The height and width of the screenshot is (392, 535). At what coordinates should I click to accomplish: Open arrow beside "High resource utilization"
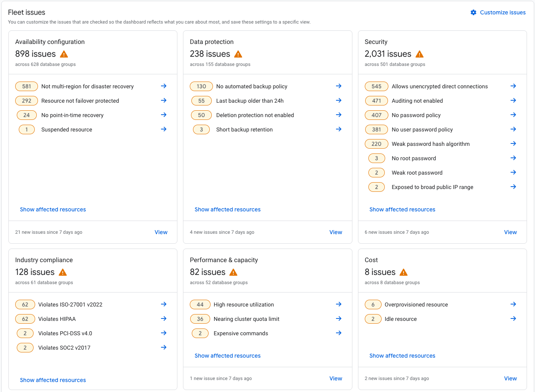coord(338,304)
